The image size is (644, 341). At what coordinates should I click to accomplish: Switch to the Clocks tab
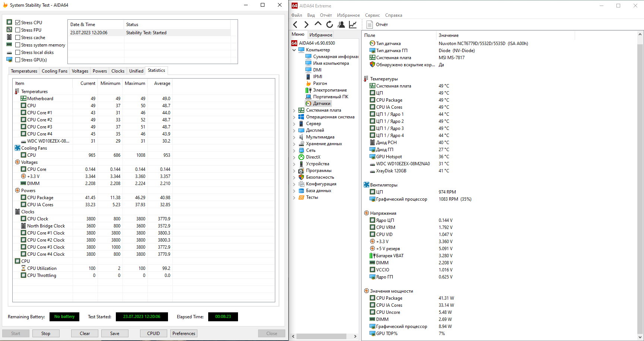(x=118, y=71)
